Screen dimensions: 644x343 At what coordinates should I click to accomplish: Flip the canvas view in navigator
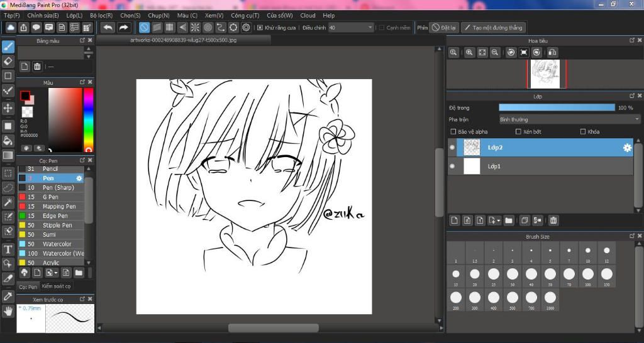coord(552,52)
